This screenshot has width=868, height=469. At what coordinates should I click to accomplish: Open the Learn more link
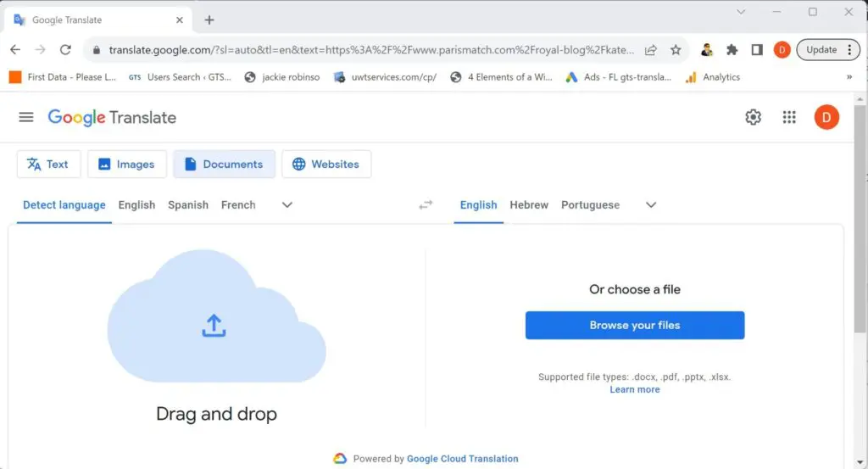click(x=634, y=390)
